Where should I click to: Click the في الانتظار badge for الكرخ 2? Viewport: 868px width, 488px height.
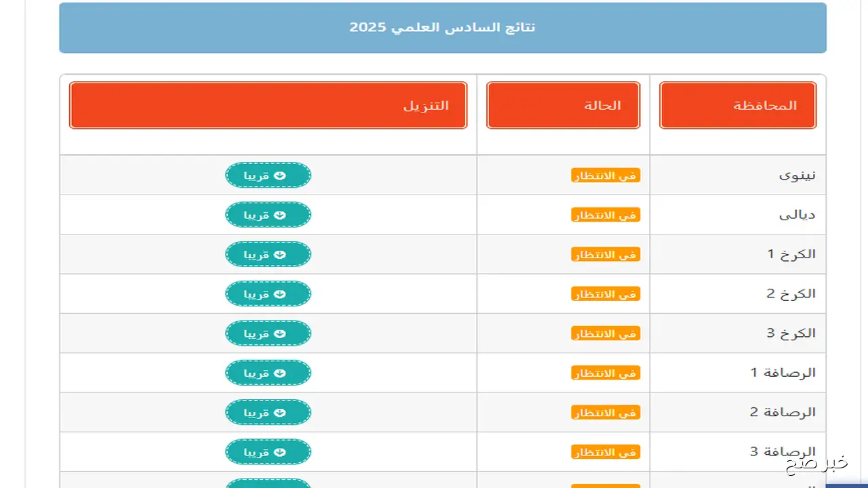(606, 293)
